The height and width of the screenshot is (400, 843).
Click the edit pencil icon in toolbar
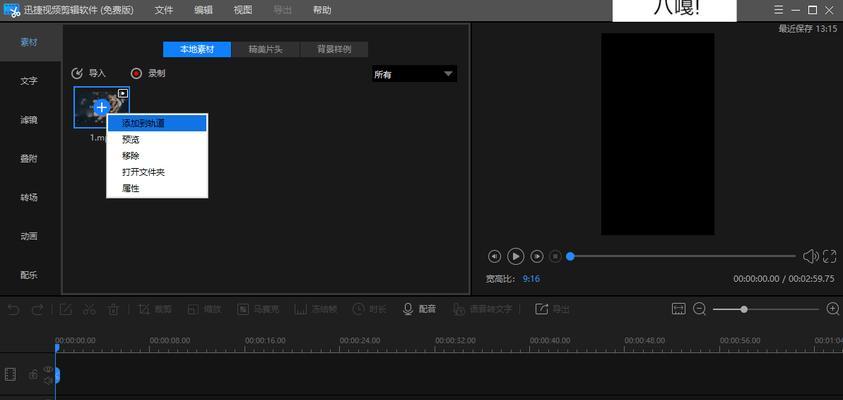(66, 310)
